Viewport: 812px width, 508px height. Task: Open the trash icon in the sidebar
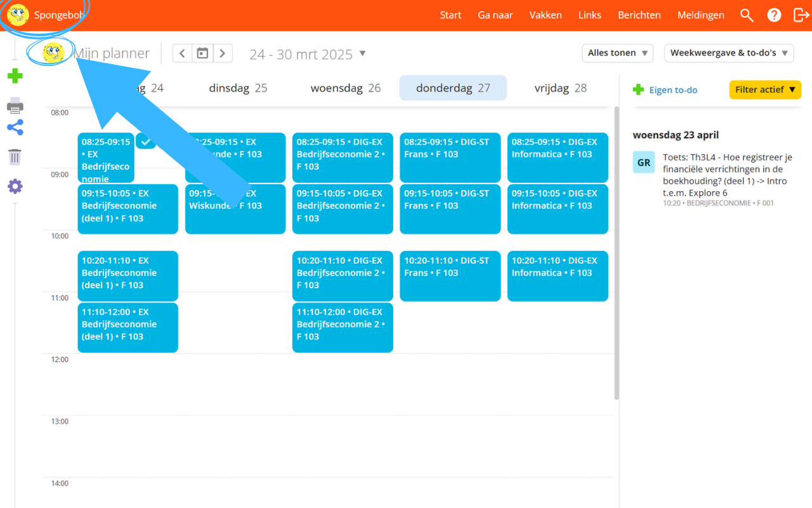(x=14, y=156)
